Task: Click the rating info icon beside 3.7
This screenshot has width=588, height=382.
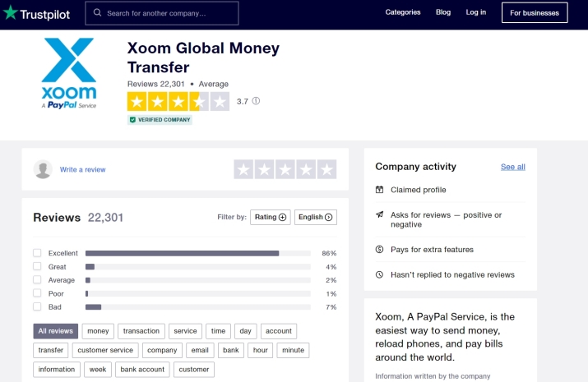Action: [256, 101]
